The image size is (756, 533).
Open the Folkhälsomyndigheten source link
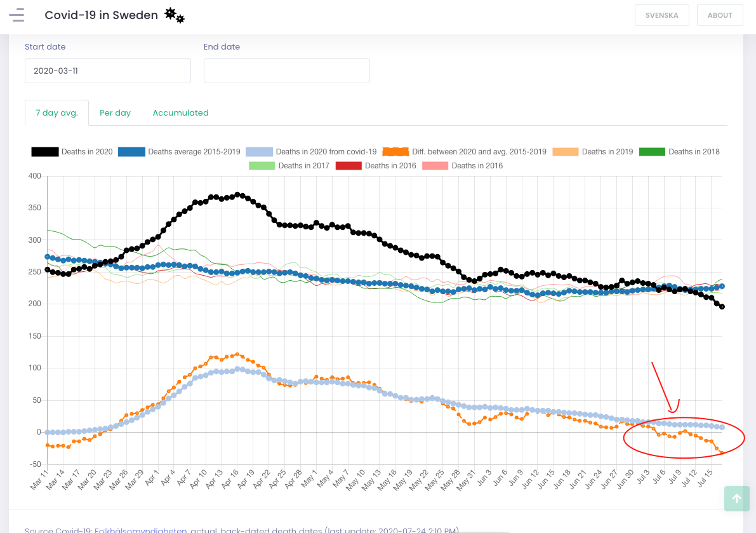[140, 530]
